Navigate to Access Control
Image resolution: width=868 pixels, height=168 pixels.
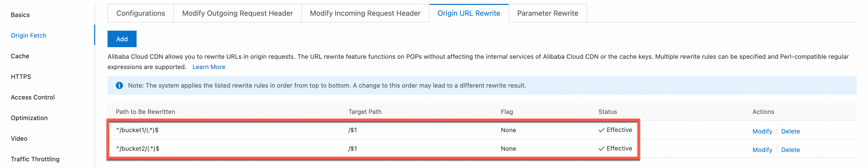33,97
